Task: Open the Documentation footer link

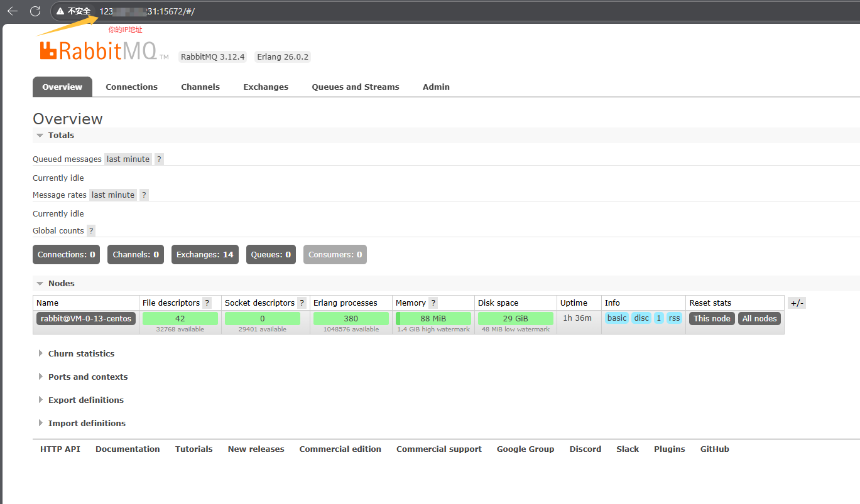Action: tap(128, 449)
